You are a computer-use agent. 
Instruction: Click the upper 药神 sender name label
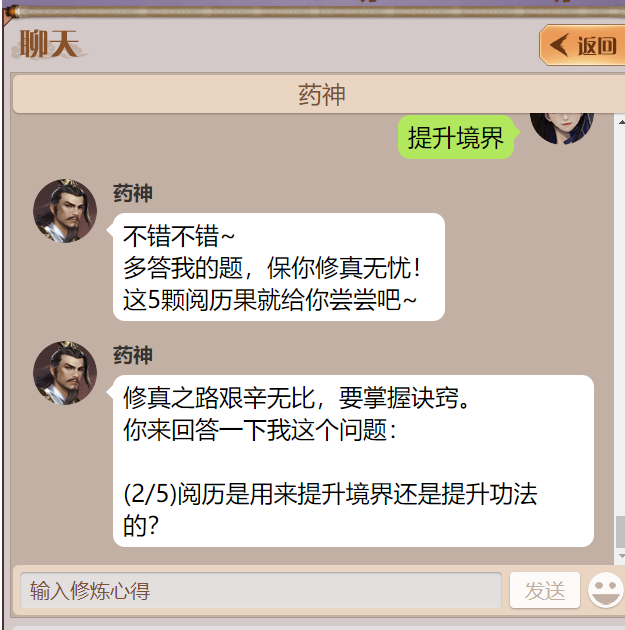tap(133, 193)
